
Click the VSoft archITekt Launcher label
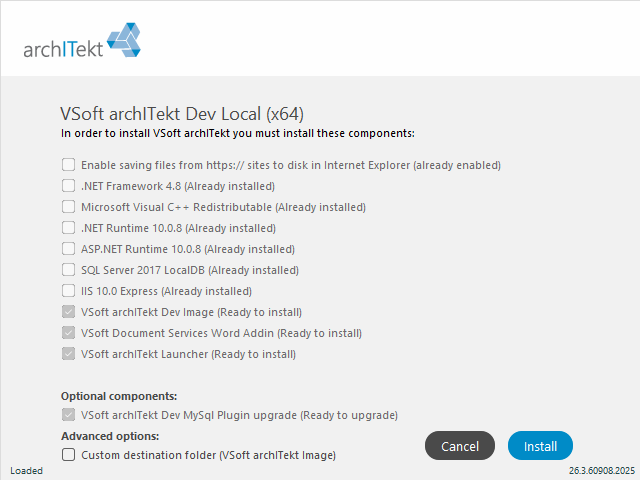coord(188,354)
